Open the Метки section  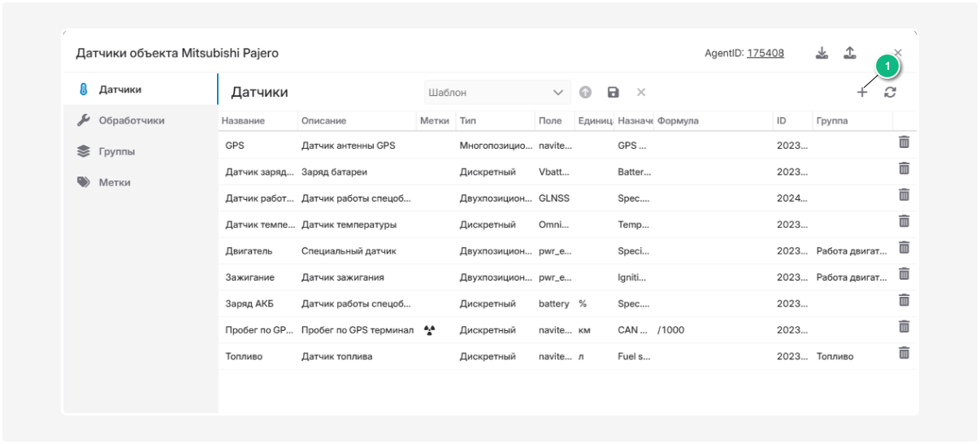(115, 182)
